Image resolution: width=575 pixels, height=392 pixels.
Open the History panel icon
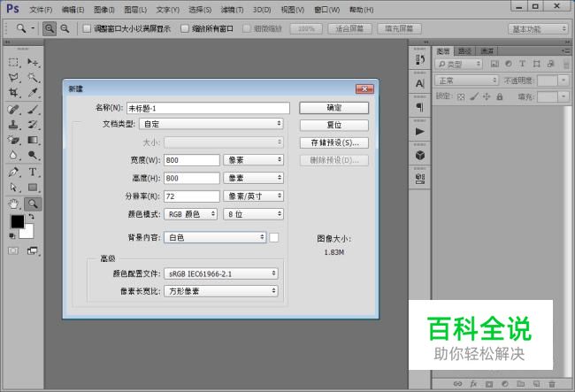pos(420,59)
